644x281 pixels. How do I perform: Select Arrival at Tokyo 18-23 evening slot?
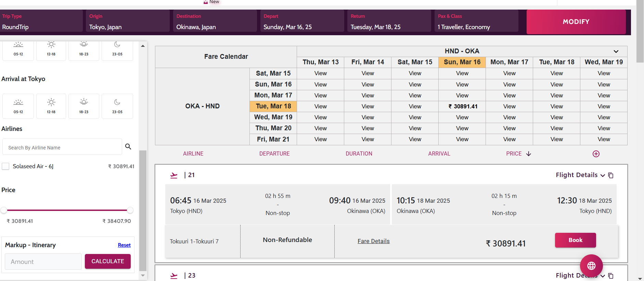coord(84,106)
